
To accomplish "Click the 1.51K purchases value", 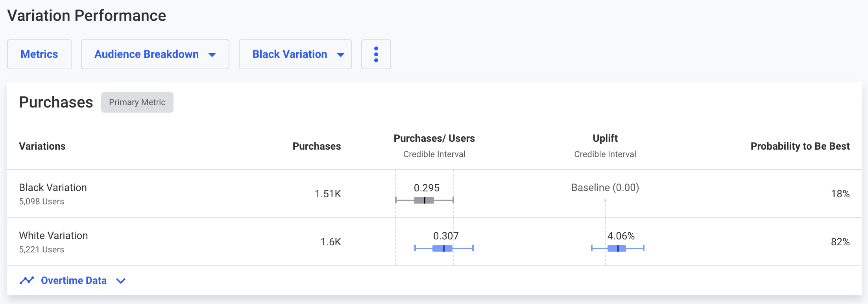I will pos(328,194).
